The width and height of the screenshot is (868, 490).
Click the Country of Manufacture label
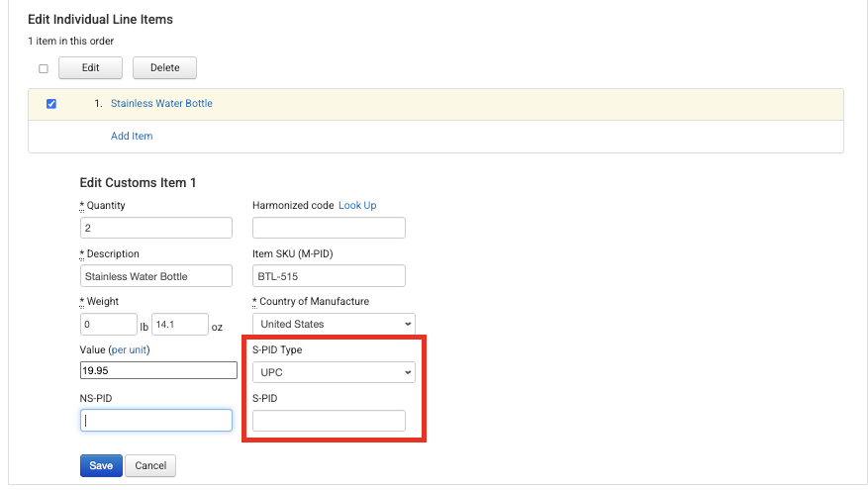(314, 301)
